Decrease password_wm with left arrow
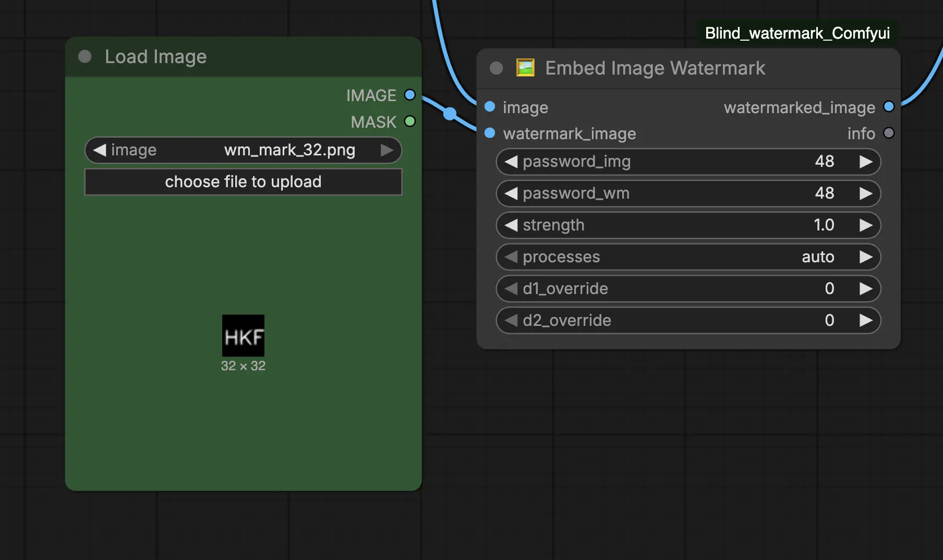 (x=511, y=193)
